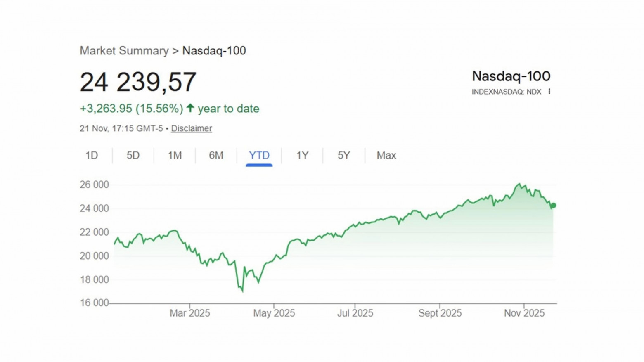Switch to the 1D range tab
The width and height of the screenshot is (644, 362).
pos(92,156)
